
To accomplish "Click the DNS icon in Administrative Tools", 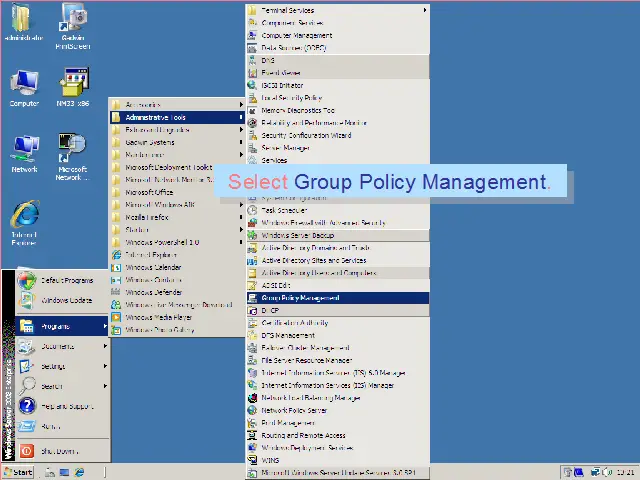I will (x=253, y=60).
